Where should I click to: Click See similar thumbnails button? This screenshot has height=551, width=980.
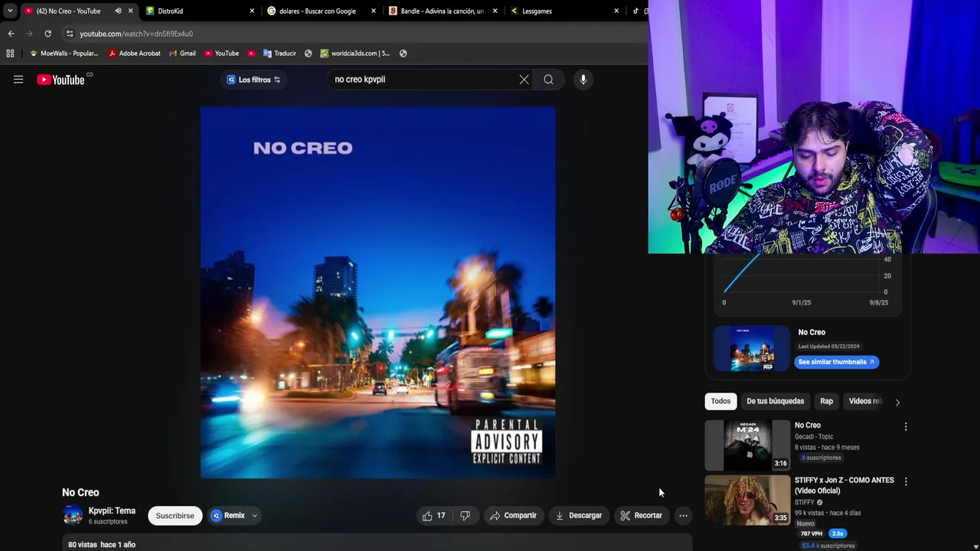coord(836,362)
